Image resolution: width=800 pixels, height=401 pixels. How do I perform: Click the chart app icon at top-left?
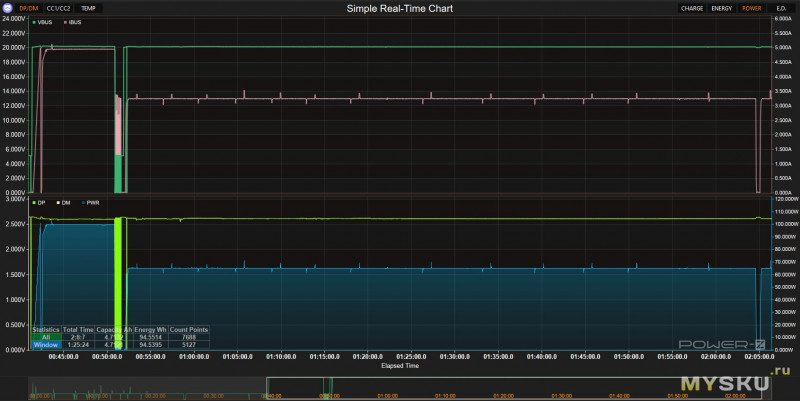[x=7, y=8]
